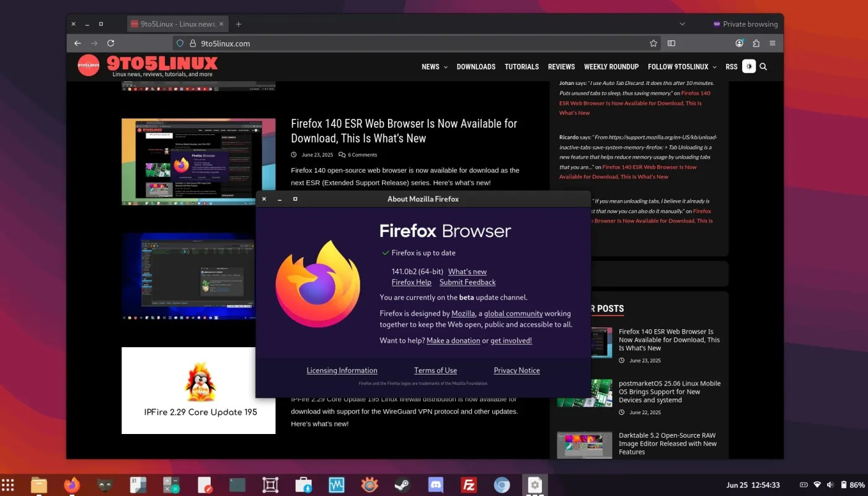868x496 pixels.
Task: Expand the tab list chevron in Firefox
Action: [682, 24]
